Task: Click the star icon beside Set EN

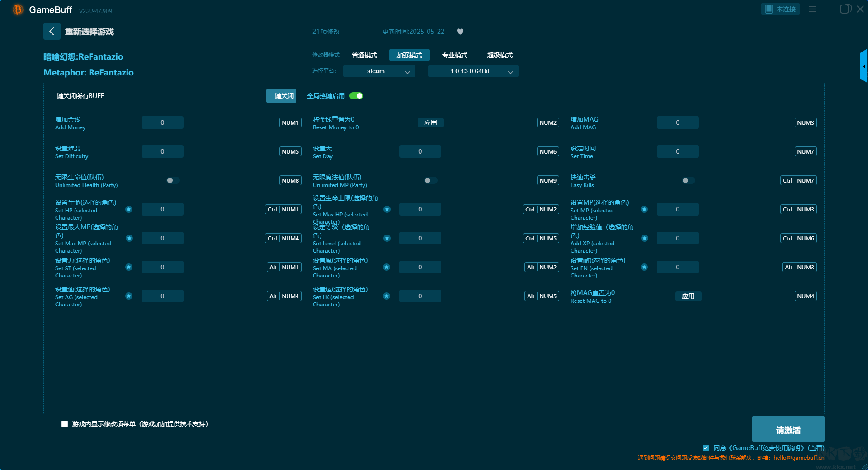Action: (644, 267)
